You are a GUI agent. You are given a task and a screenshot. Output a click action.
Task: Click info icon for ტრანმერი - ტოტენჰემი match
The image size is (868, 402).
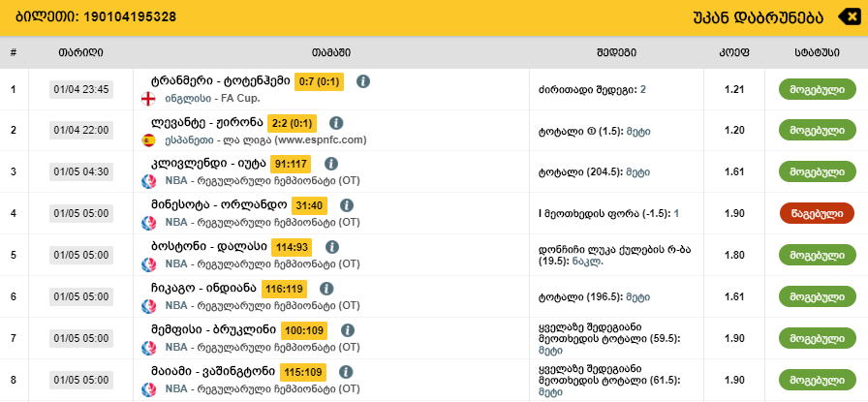[363, 81]
